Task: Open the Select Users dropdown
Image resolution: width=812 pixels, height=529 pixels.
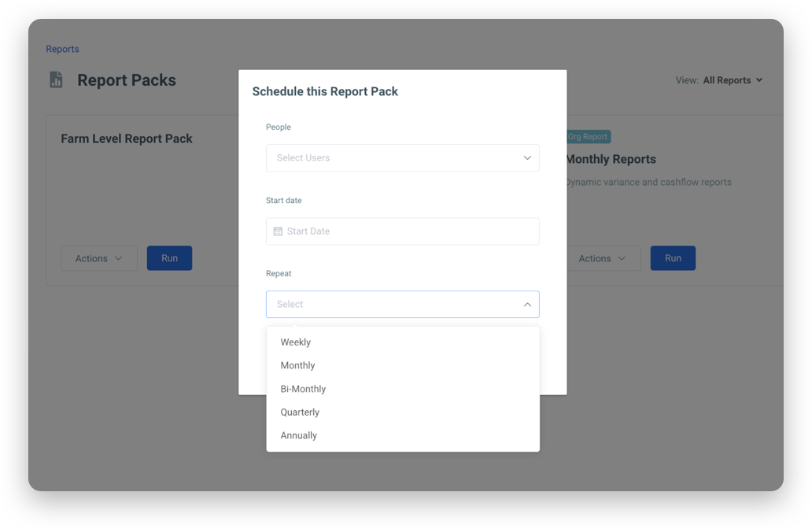Action: tap(402, 157)
